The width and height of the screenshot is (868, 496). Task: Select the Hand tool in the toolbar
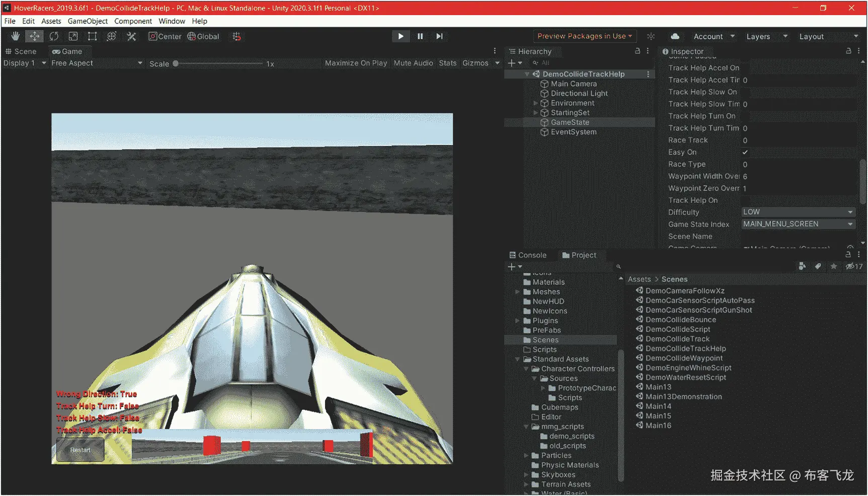[15, 36]
